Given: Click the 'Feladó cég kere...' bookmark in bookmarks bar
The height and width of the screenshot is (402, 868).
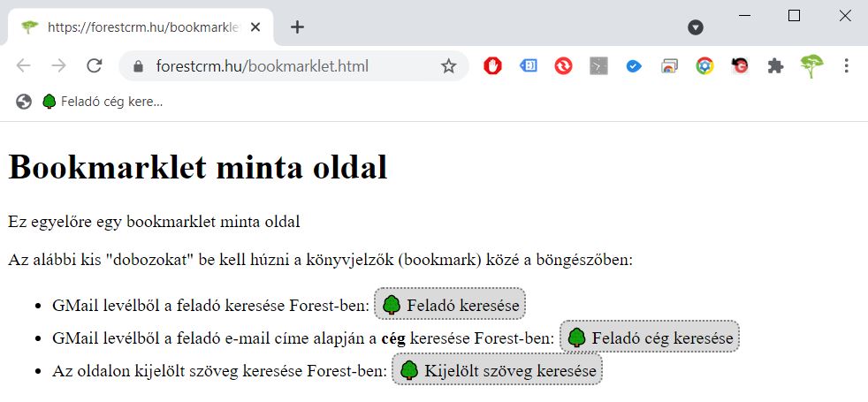Looking at the screenshot, I should point(103,102).
